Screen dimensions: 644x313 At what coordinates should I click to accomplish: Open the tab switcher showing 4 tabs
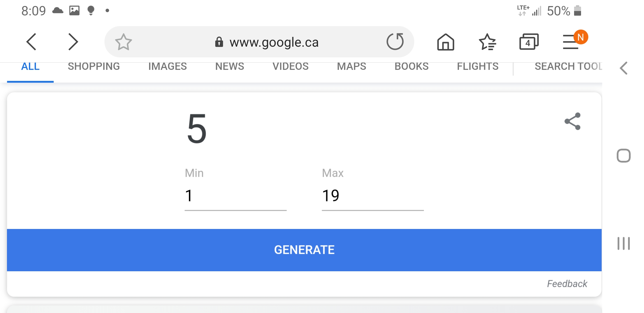[529, 42]
